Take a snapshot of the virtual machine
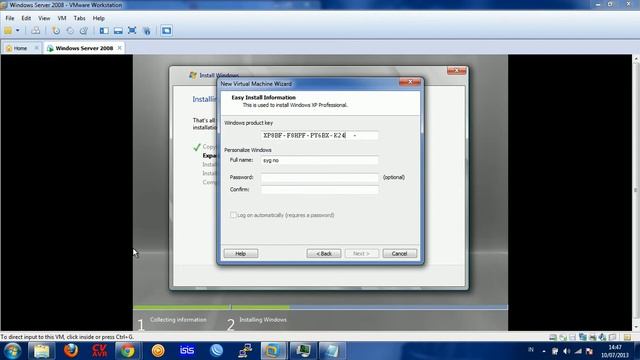 56,31
